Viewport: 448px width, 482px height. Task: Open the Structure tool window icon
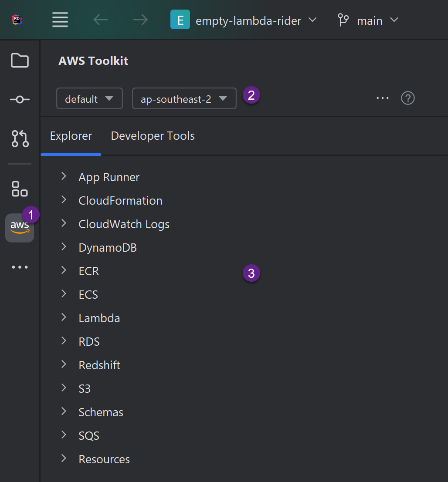[20, 189]
